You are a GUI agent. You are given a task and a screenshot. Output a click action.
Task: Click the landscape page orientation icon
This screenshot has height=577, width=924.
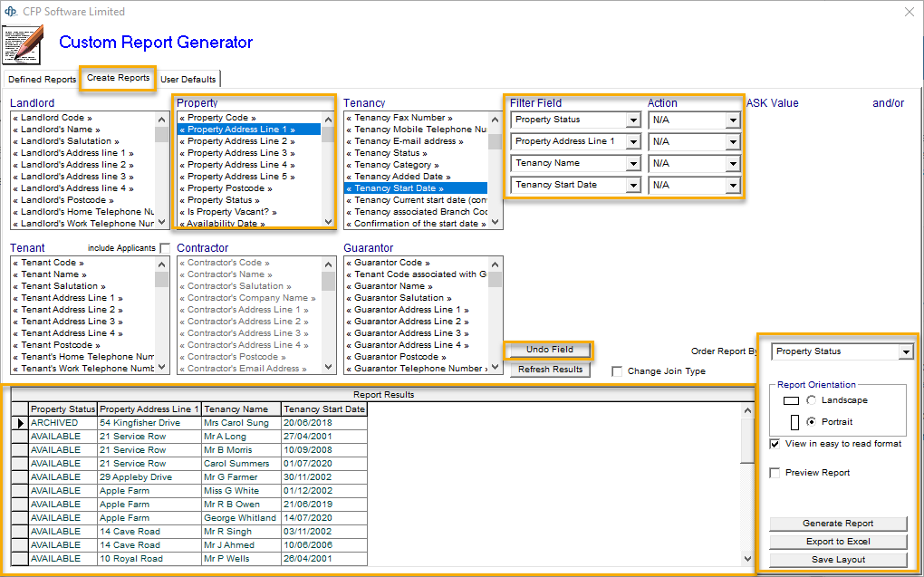pyautogui.click(x=791, y=400)
